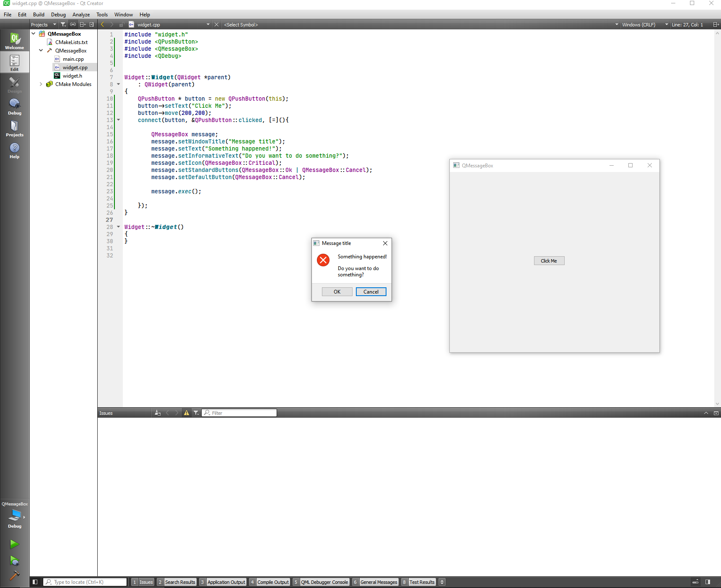Show the Test Results pane
721x588 pixels.
(x=418, y=582)
